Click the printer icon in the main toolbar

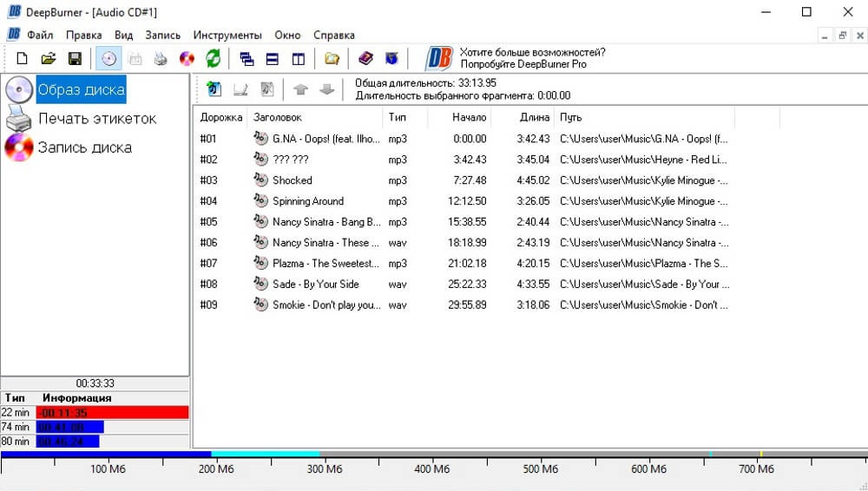click(x=161, y=58)
